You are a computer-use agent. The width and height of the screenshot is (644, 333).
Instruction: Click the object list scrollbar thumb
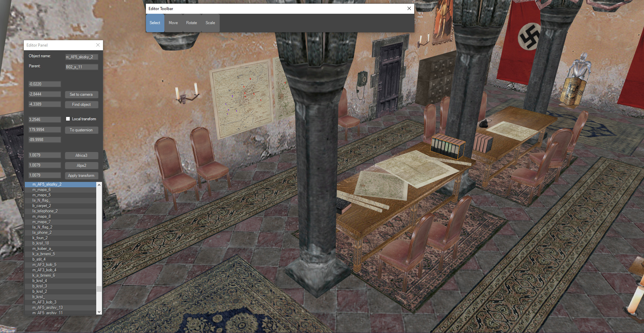[99, 289]
